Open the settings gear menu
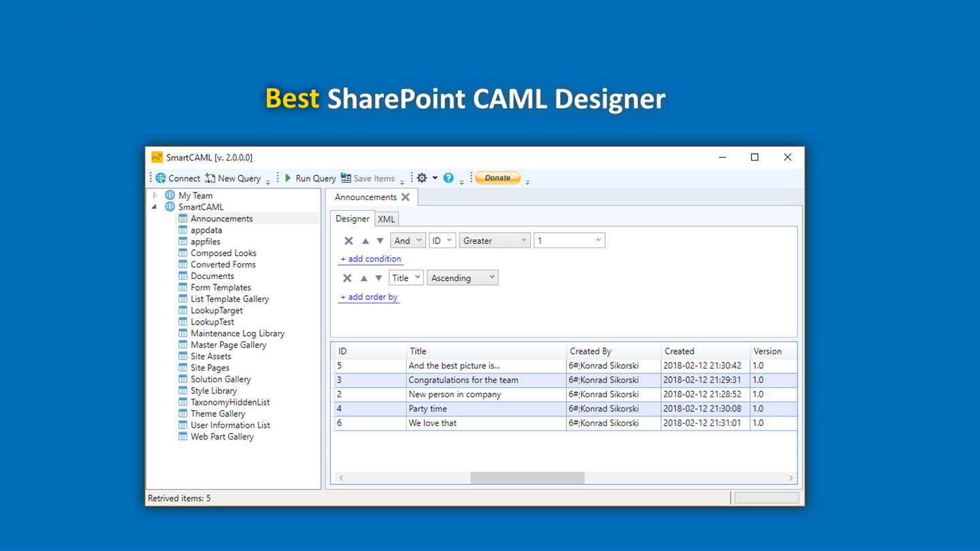This screenshot has width=980, height=551. 422,178
